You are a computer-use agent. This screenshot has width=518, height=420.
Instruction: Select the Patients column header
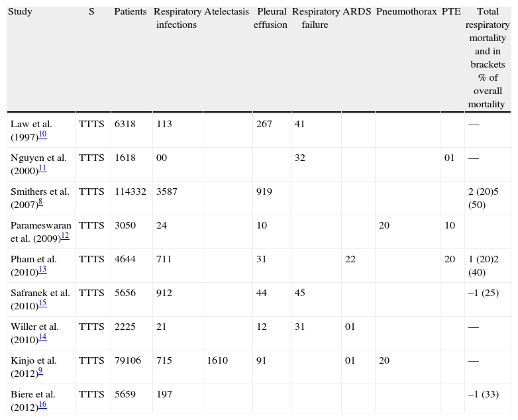click(130, 12)
